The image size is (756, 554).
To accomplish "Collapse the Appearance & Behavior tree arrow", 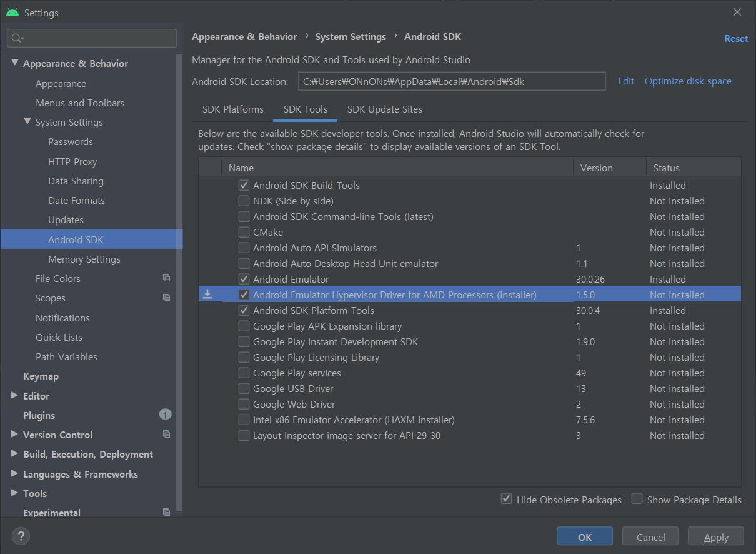I will [14, 63].
